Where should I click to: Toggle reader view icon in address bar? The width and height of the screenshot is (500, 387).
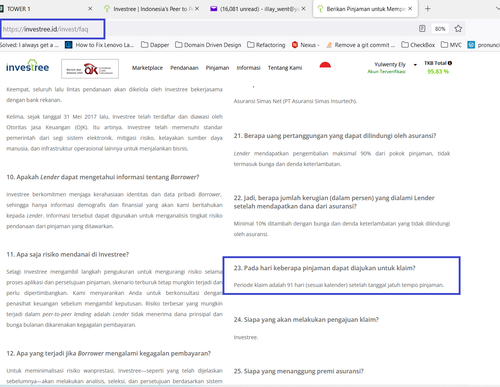pyautogui.click(x=422, y=29)
